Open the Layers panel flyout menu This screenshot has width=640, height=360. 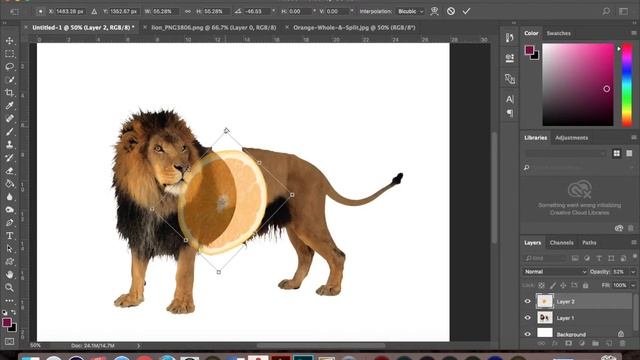coord(633,242)
